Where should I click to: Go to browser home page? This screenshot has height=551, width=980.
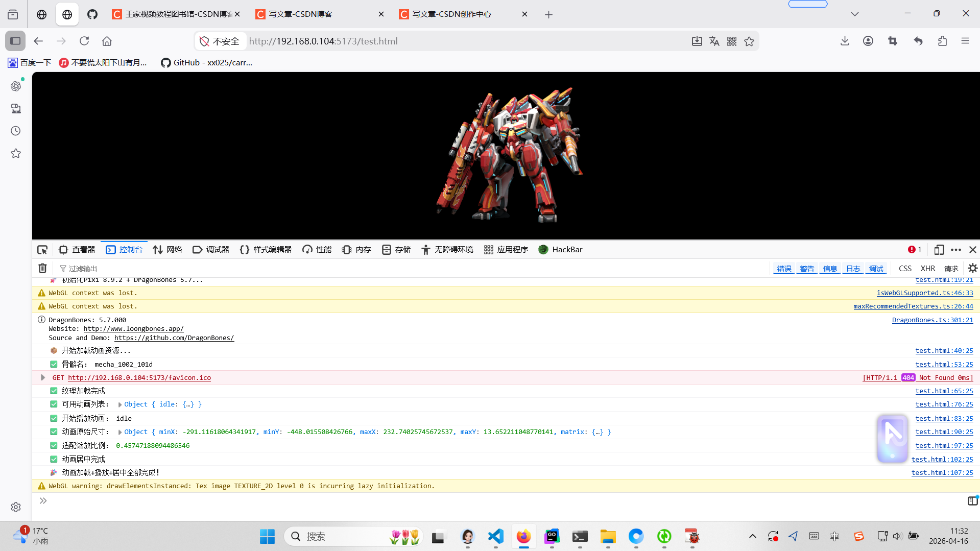[107, 41]
